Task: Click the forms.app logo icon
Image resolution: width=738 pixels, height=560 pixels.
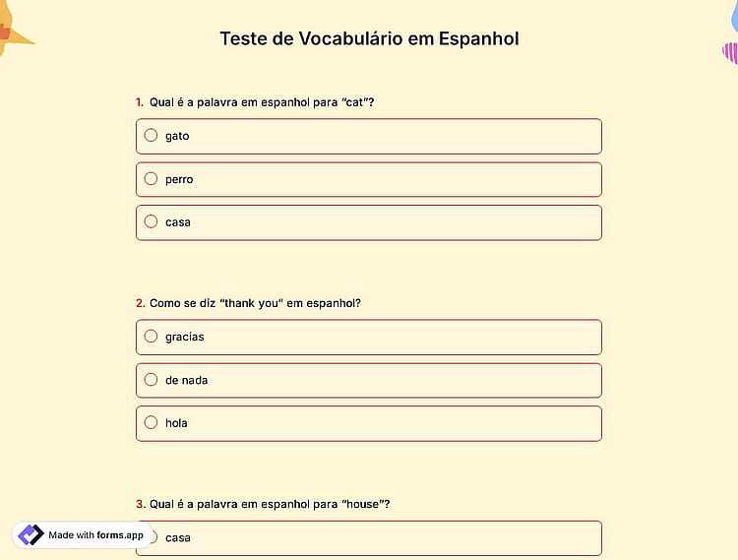Action: click(31, 535)
